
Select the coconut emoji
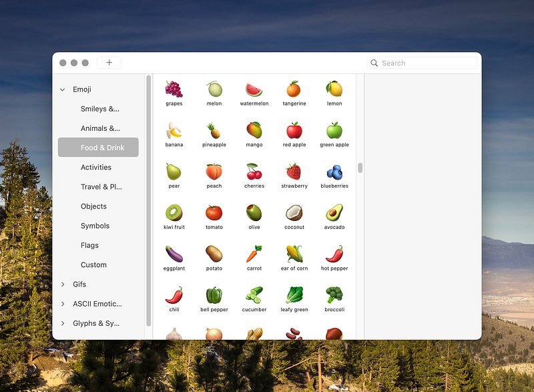[x=294, y=213]
